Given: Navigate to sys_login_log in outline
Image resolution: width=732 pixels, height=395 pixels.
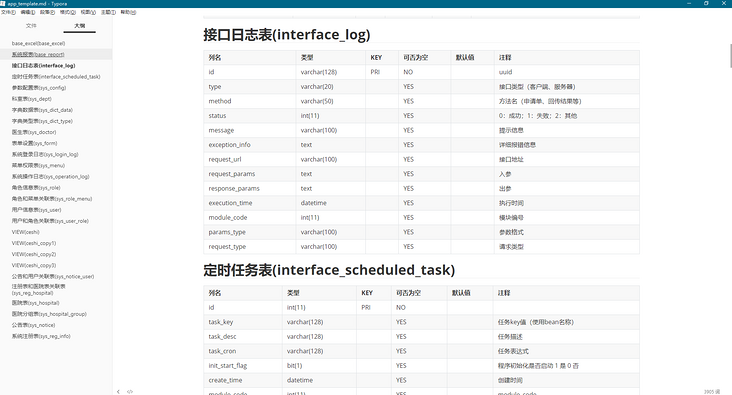Looking at the screenshot, I should point(45,154).
